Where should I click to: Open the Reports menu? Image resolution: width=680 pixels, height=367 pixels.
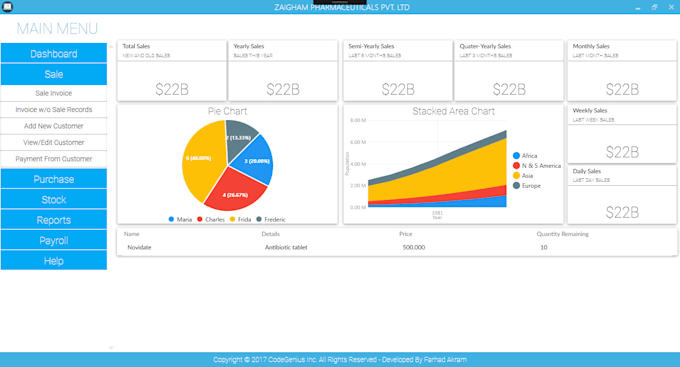tap(54, 220)
